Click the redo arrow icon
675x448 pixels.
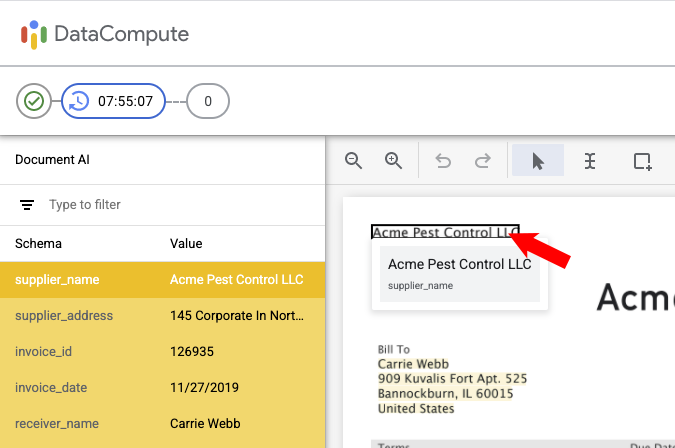coord(482,161)
